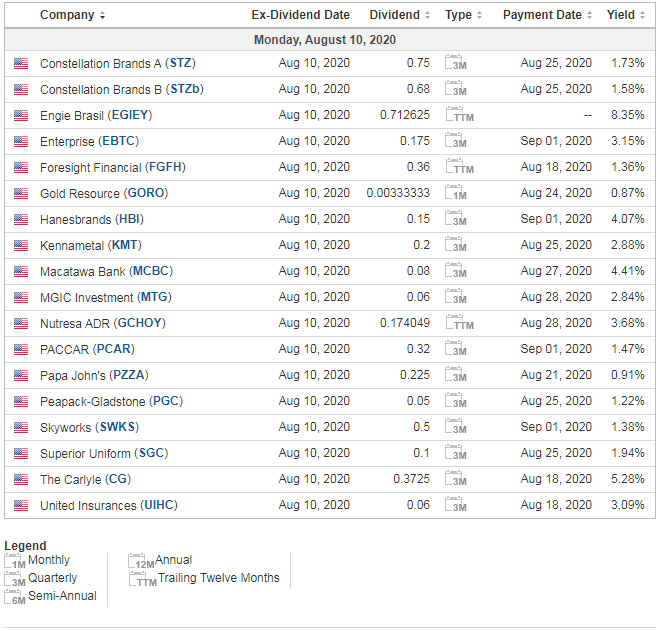The width and height of the screenshot is (659, 630).
Task: Click Trailing Twelve Months TTM legend icon
Action: (x=142, y=579)
